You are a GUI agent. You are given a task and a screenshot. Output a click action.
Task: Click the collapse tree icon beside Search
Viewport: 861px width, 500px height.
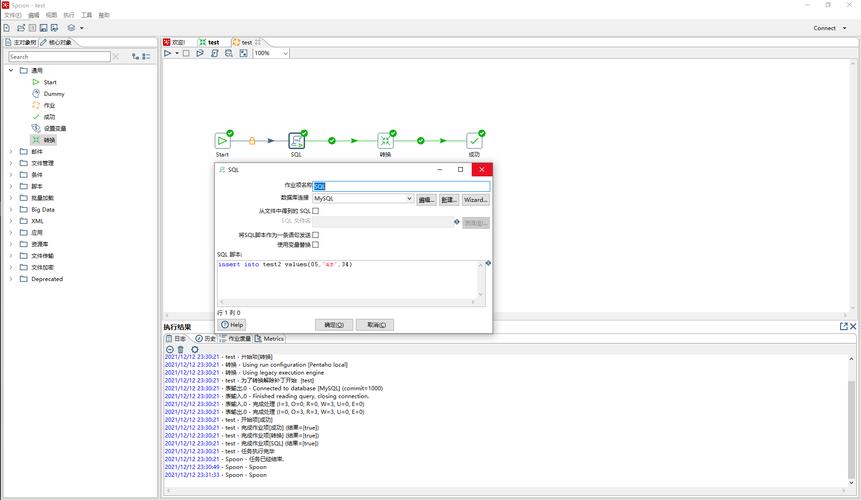146,57
